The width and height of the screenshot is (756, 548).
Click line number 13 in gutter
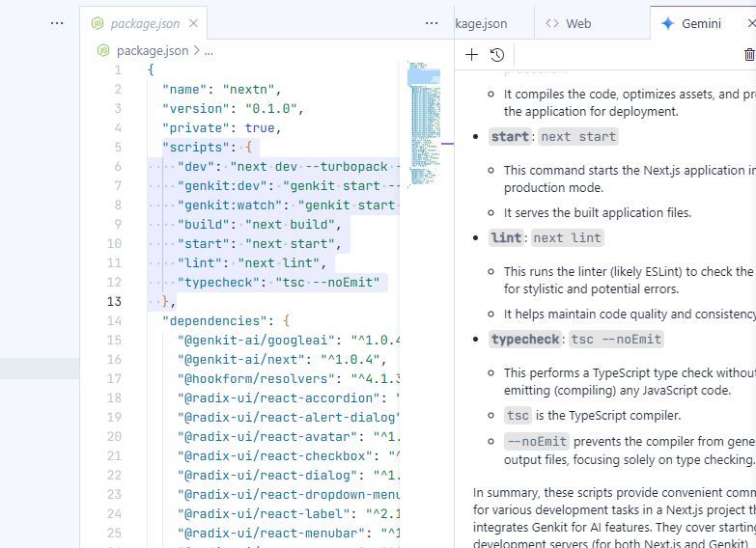(116, 301)
